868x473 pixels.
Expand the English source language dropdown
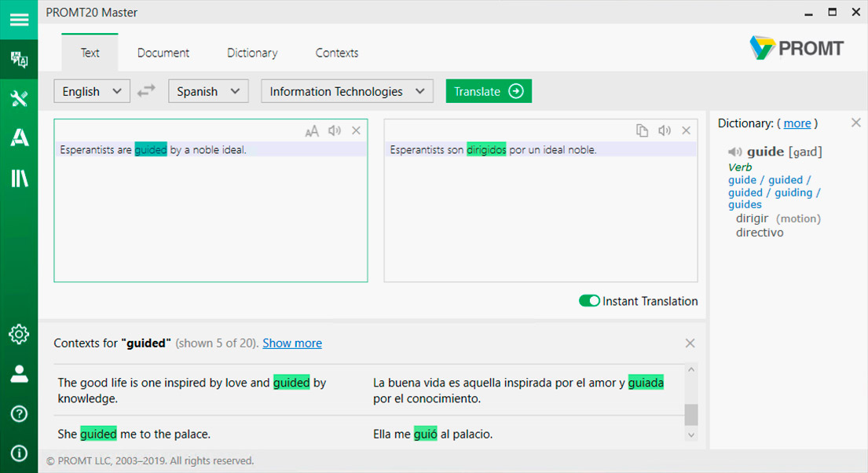coord(92,91)
